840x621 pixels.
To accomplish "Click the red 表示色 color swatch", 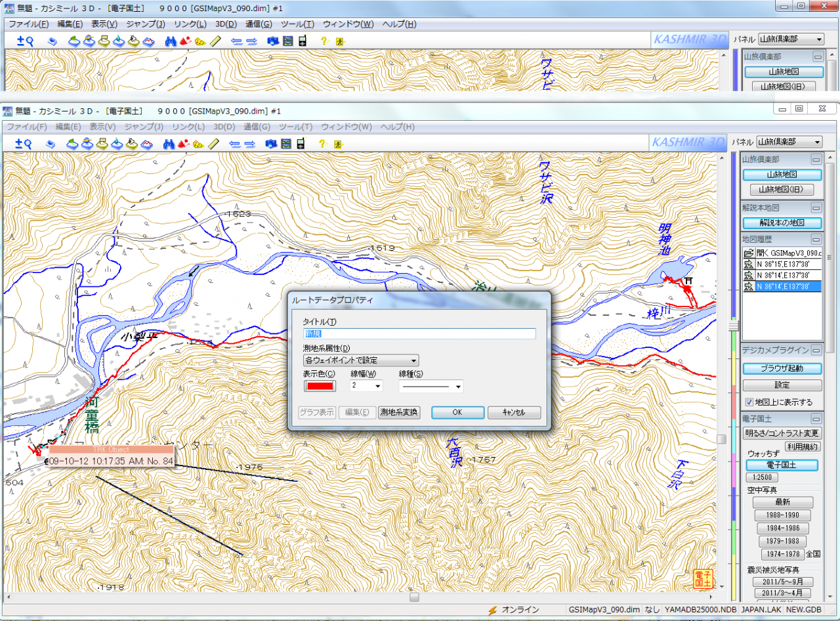I will click(x=320, y=386).
